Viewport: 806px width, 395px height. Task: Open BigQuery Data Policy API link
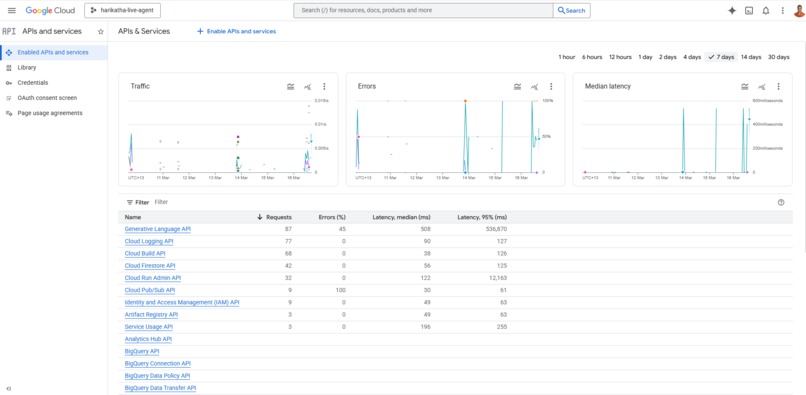coord(157,376)
